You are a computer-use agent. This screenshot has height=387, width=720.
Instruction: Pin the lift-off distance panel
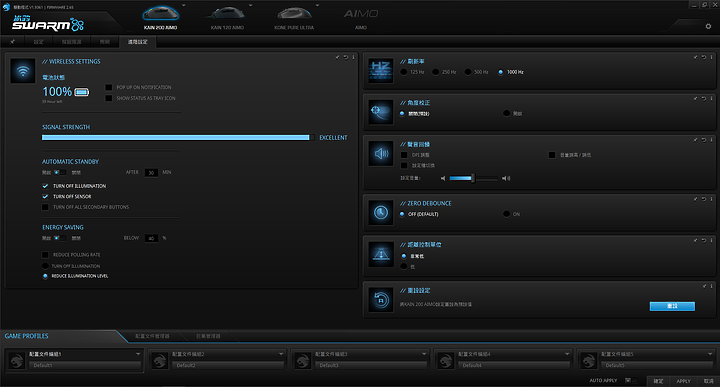click(x=695, y=241)
